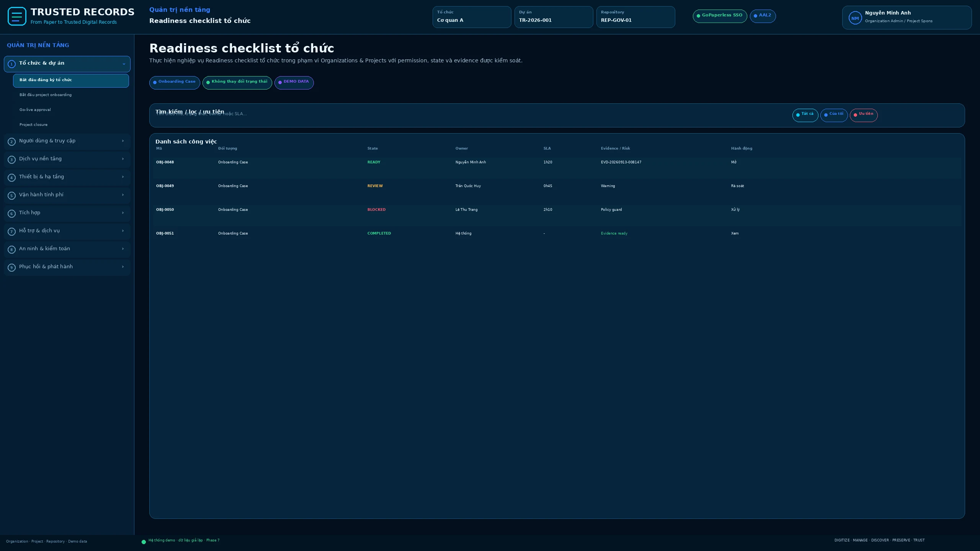The image size is (980, 551).
Task: Expand An ninh & kiểm toán chevron
Action: pyautogui.click(x=123, y=249)
